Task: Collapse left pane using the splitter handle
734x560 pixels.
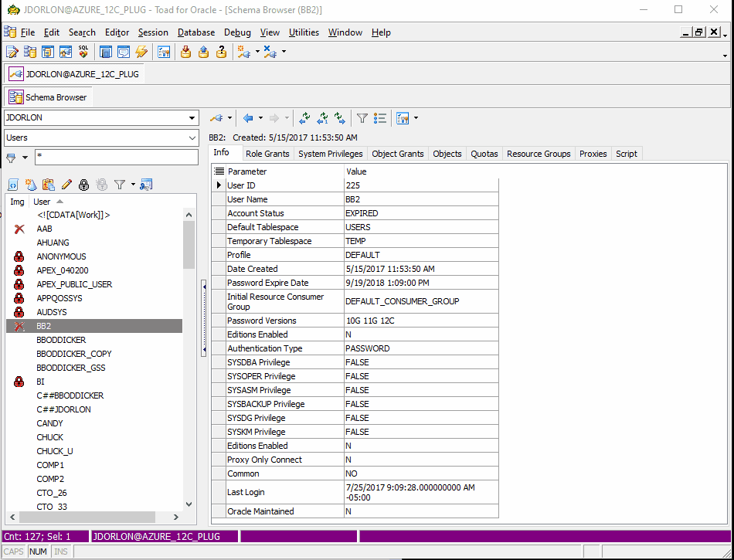Action: click(x=204, y=317)
